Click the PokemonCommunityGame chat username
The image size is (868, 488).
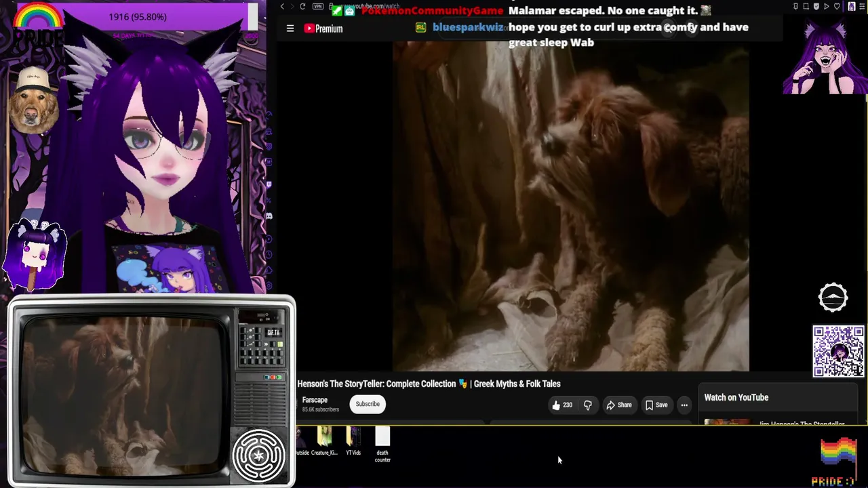pyautogui.click(x=432, y=11)
